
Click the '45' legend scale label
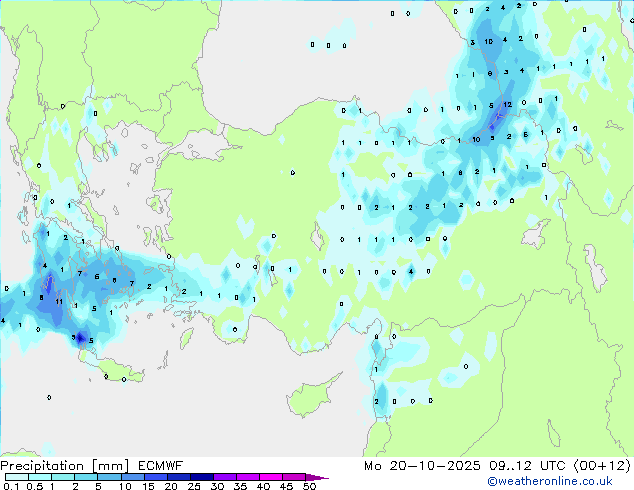click(x=286, y=486)
